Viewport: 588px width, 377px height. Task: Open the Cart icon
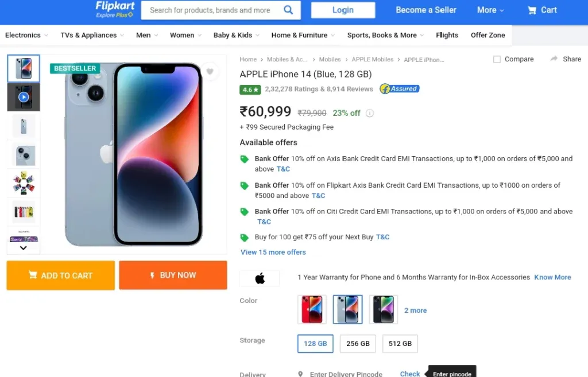[x=532, y=10]
